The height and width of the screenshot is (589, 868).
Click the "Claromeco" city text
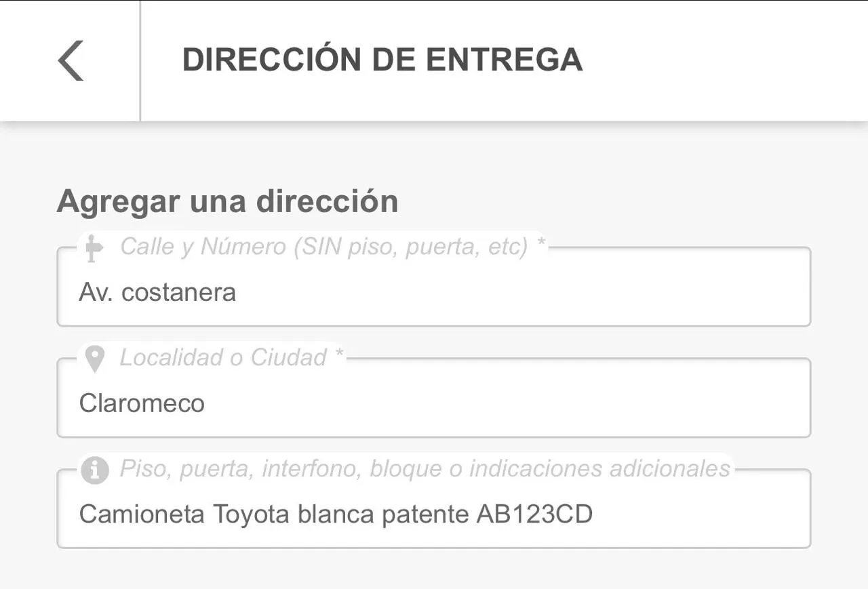point(142,404)
